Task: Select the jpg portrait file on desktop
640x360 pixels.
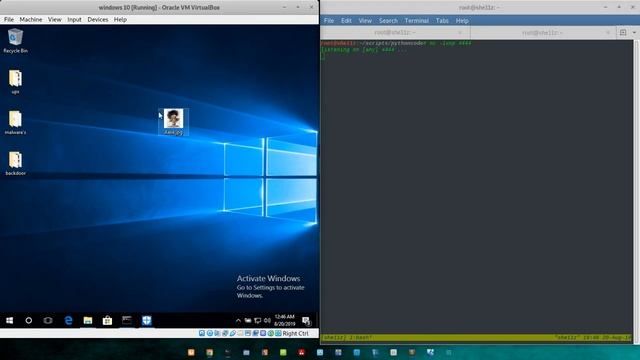Action: 173,121
